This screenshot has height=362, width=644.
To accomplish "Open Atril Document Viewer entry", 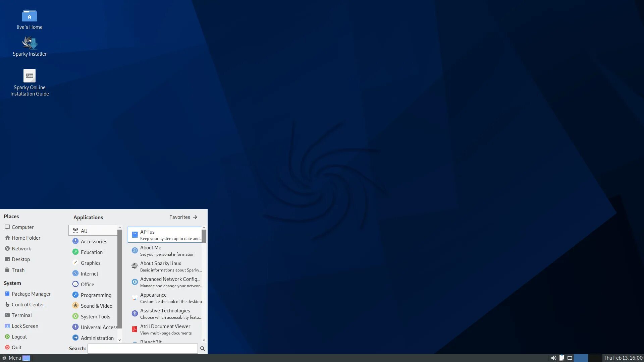I will 165,329.
